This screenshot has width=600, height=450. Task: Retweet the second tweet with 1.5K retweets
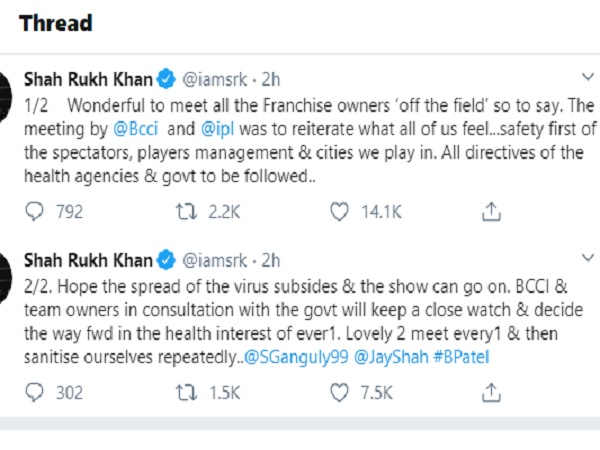tap(185, 393)
